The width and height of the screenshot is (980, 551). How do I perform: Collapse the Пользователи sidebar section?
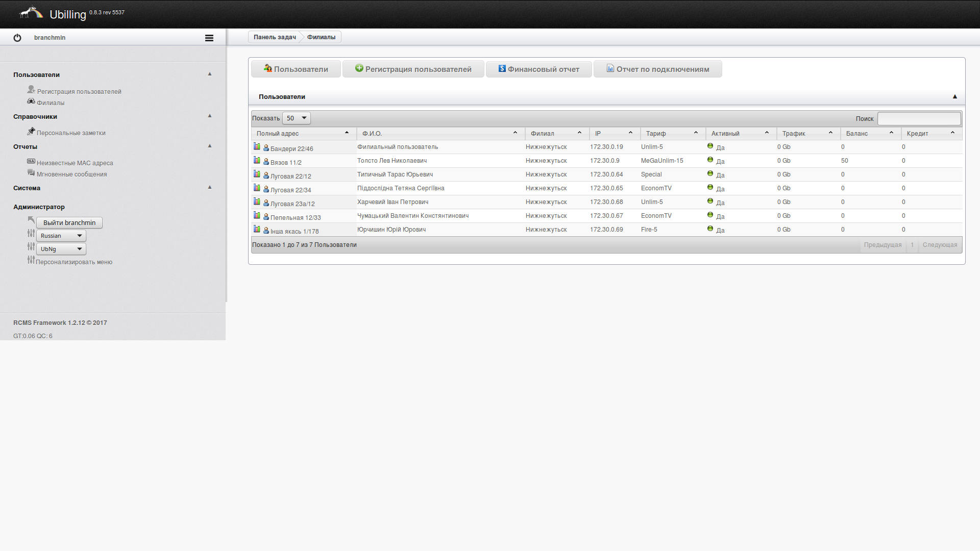pyautogui.click(x=209, y=74)
